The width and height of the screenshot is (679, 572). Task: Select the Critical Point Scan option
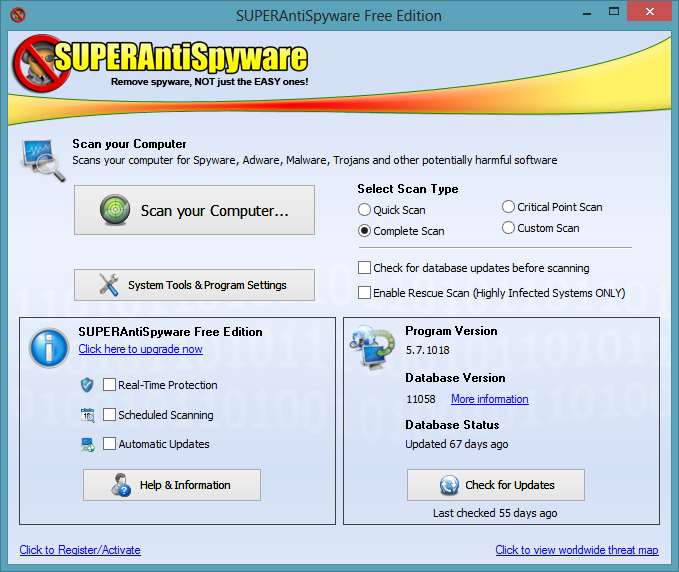pyautogui.click(x=509, y=207)
